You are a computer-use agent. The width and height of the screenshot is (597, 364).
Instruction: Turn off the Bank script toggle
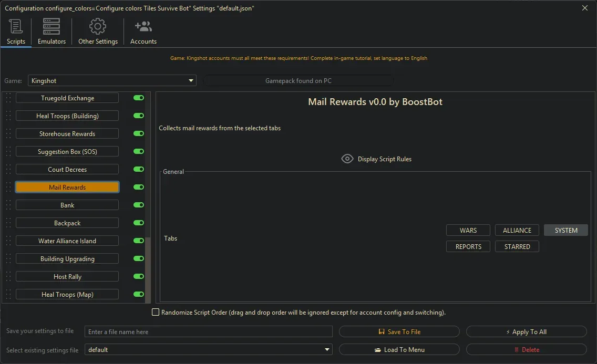tap(138, 205)
